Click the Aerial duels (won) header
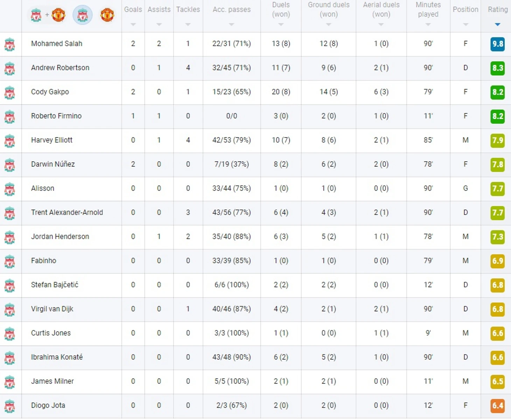The height and width of the screenshot is (420, 511). (381, 9)
